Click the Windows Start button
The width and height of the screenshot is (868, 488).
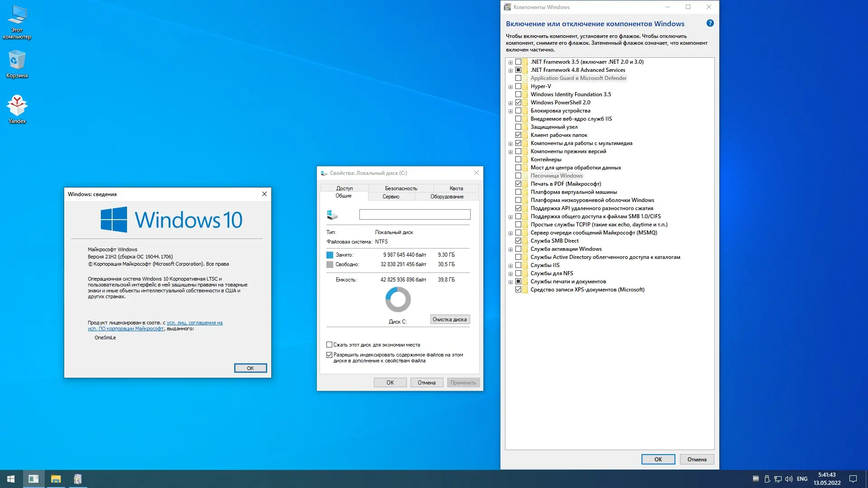pyautogui.click(x=11, y=479)
